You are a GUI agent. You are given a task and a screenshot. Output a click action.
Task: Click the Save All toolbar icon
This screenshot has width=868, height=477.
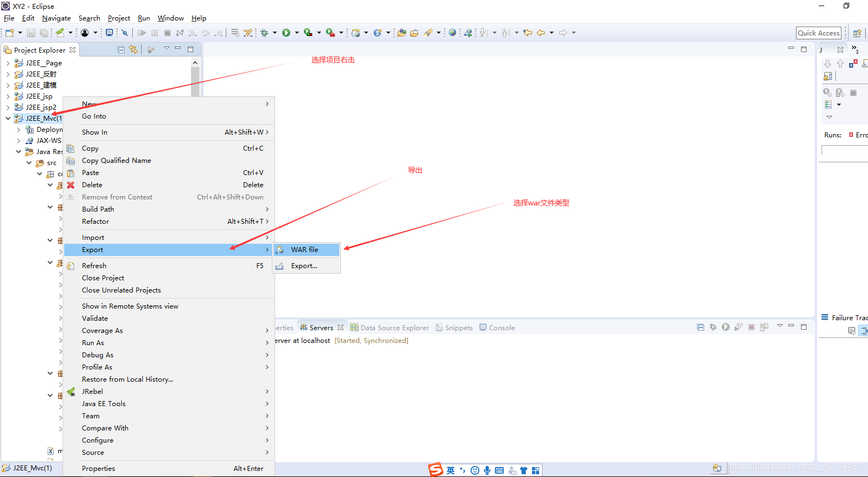[44, 33]
